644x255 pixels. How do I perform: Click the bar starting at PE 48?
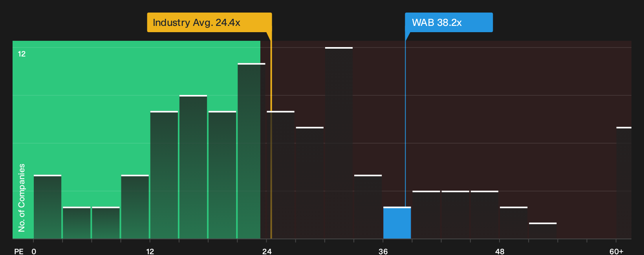pyautogui.click(x=514, y=223)
